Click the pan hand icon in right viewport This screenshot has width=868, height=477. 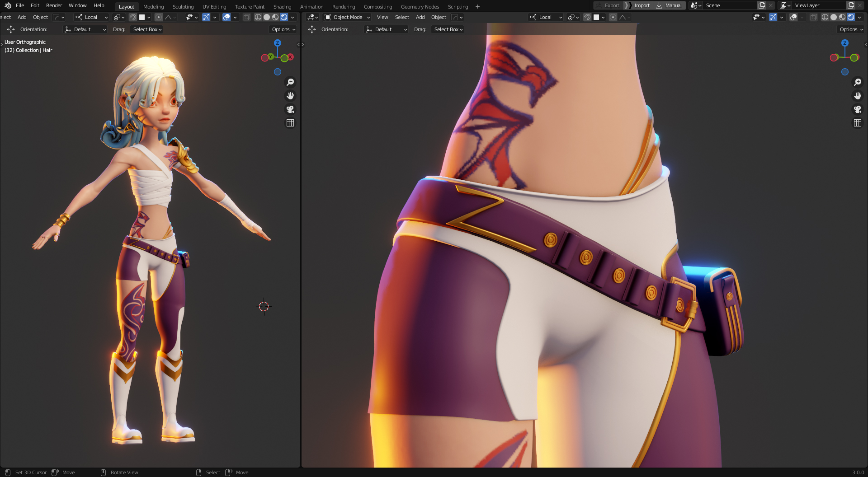pos(857,96)
